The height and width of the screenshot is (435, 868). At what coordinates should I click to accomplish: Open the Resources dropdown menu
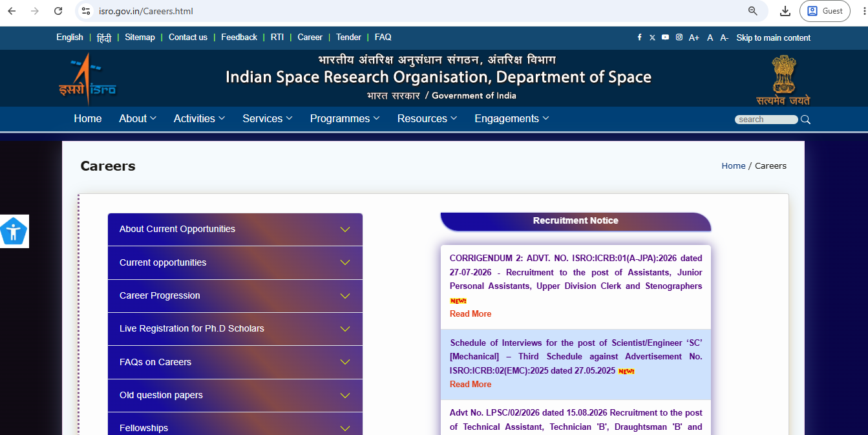[x=427, y=119]
